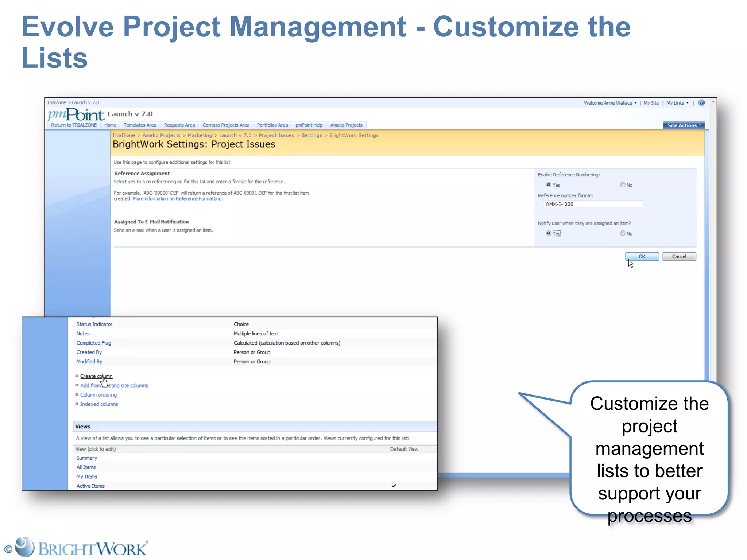
Task: Open the Status Indicator column
Action: pos(94,324)
